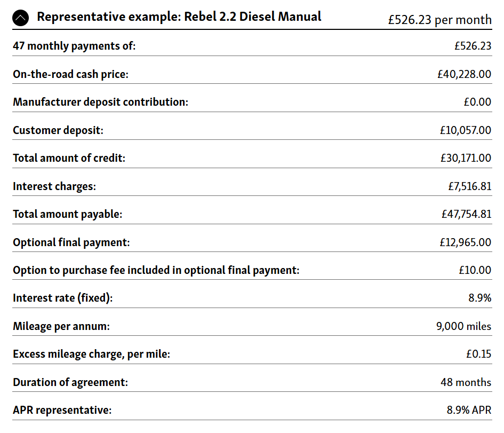Image resolution: width=504 pixels, height=433 pixels.
Task: Click the £526.23 per month header price
Action: (439, 20)
